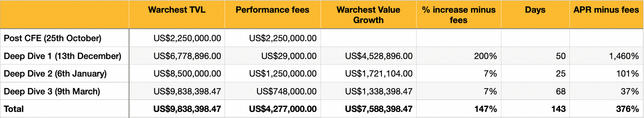Click the US$748,000.00 performance fees cell
Viewport: 644px width, 118px height.
[272, 91]
